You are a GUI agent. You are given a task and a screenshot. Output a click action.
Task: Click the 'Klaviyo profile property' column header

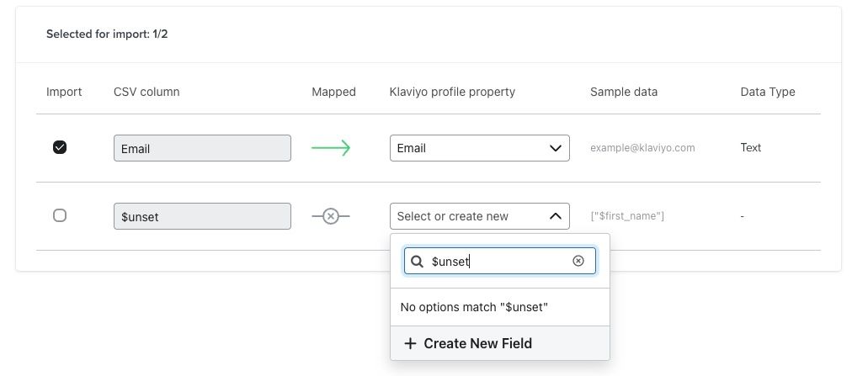[452, 92]
